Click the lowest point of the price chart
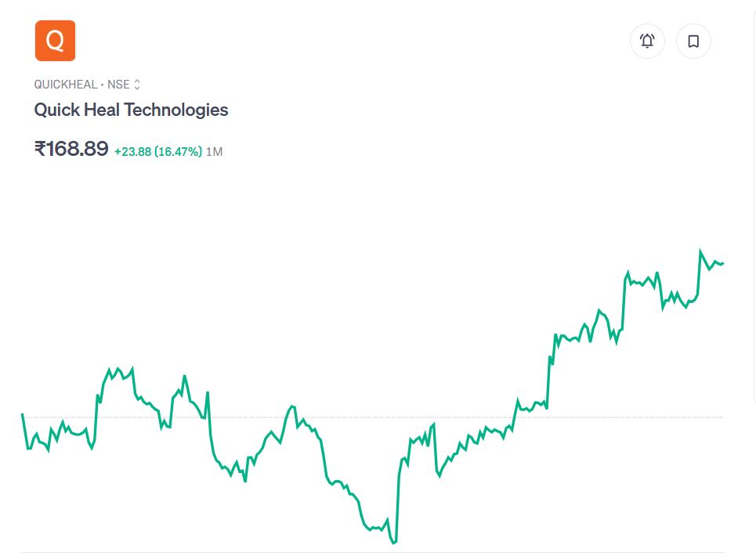756x556 pixels. click(x=393, y=542)
